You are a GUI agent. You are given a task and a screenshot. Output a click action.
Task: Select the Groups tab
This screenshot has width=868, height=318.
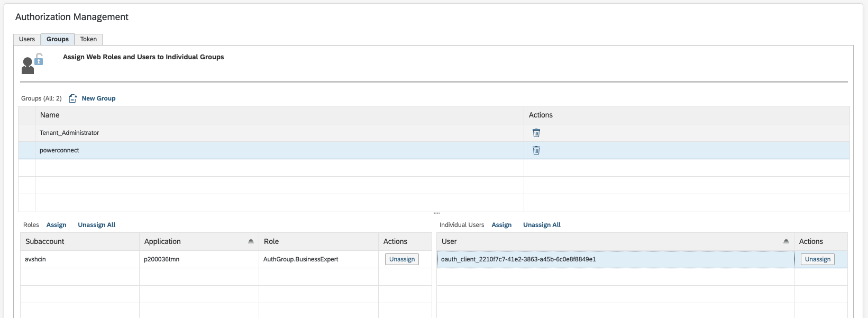[58, 39]
